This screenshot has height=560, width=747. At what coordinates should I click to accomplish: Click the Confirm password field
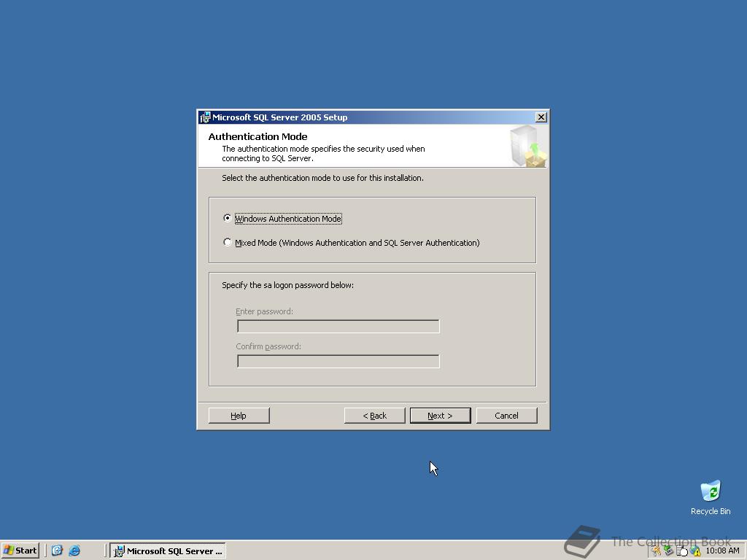(x=338, y=361)
